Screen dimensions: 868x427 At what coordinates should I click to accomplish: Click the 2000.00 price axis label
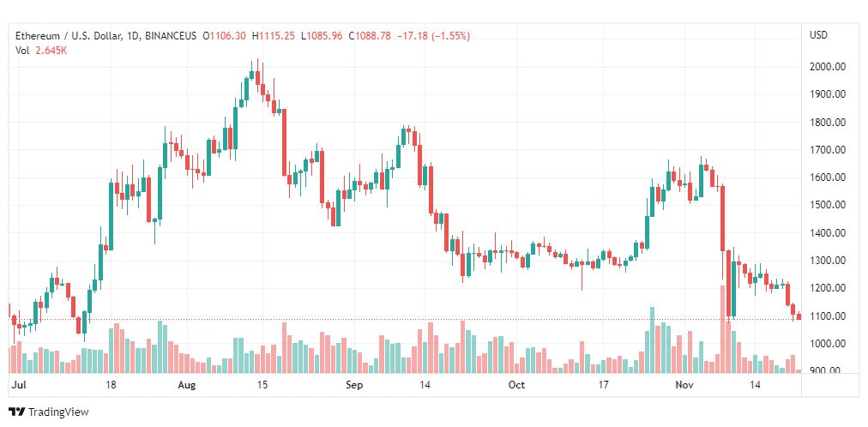829,67
